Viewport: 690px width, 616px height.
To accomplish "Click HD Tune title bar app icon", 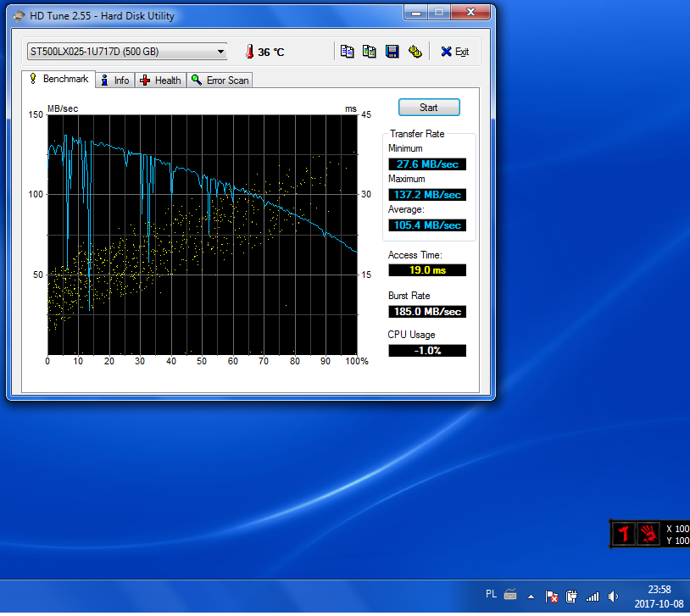I will pyautogui.click(x=19, y=16).
